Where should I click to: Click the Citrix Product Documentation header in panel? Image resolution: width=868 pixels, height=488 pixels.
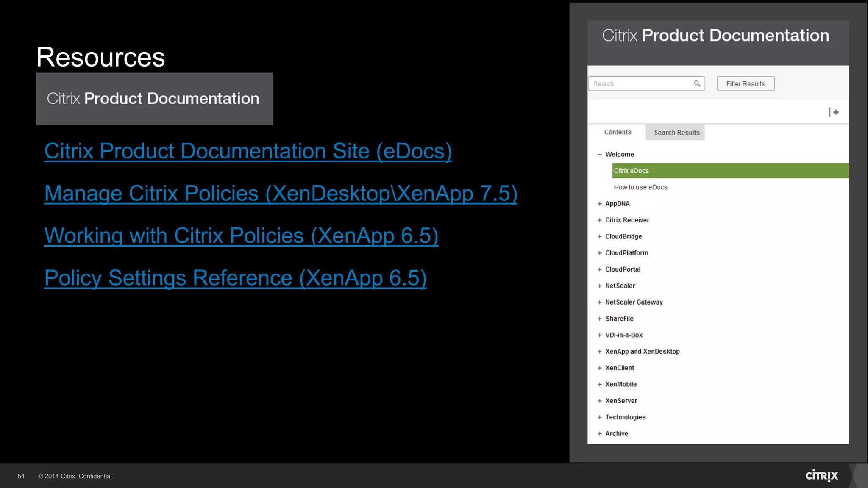(x=718, y=43)
